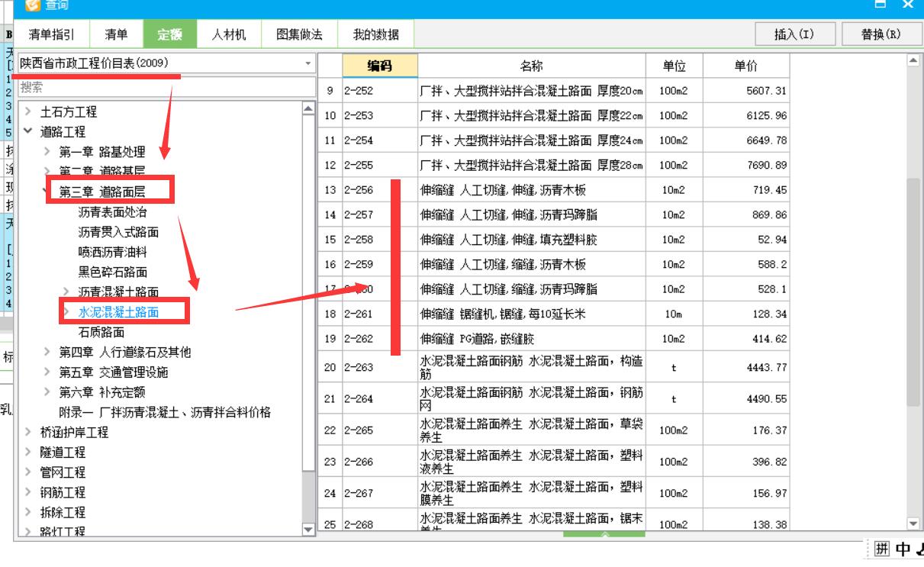Expand the 隧道工程 node
Image resolution: width=924 pixels, height=567 pixels.
tap(28, 452)
